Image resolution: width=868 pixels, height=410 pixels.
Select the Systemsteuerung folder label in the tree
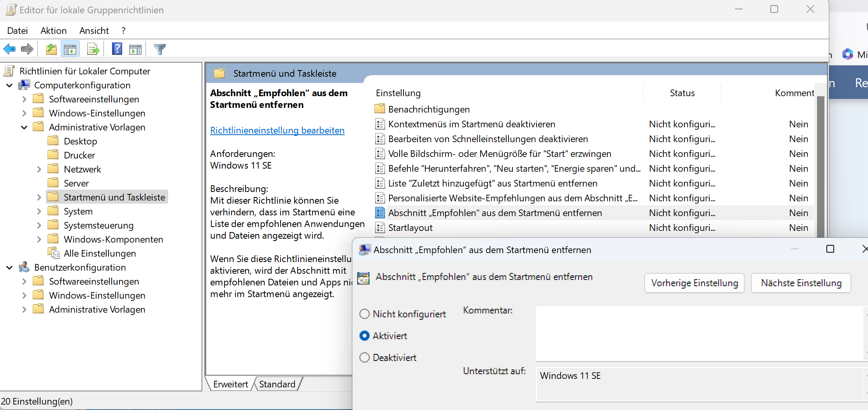click(98, 225)
